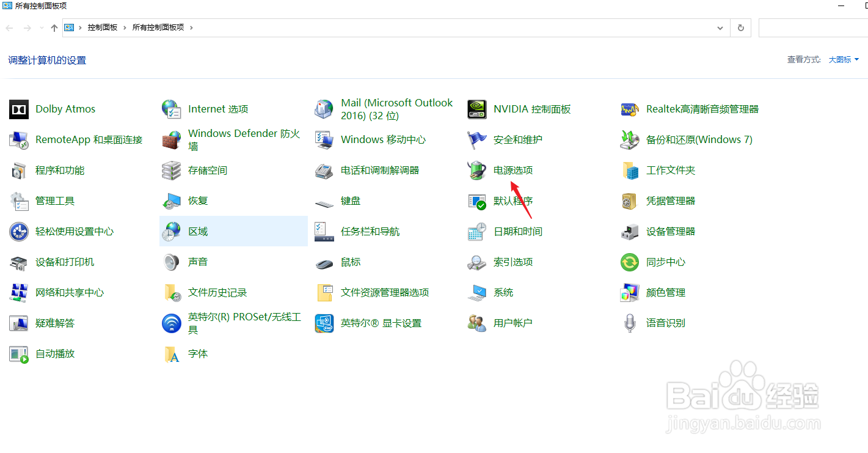Image resolution: width=868 pixels, height=453 pixels.
Task: Open the 区域 item label
Action: point(198,232)
